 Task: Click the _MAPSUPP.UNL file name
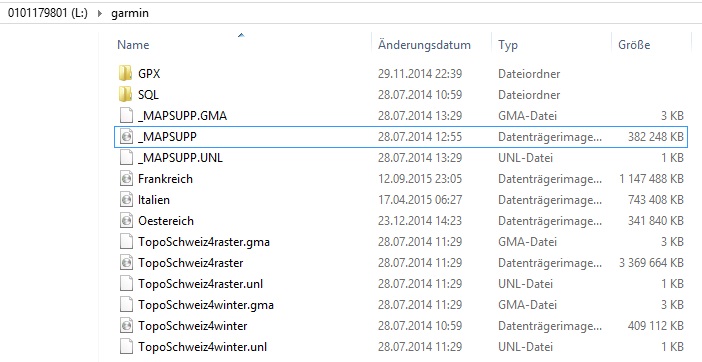180,158
